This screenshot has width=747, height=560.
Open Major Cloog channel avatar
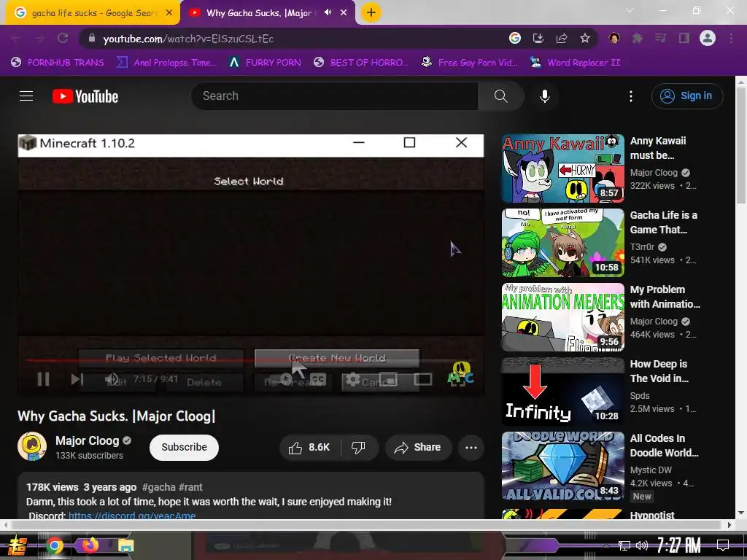pyautogui.click(x=32, y=446)
